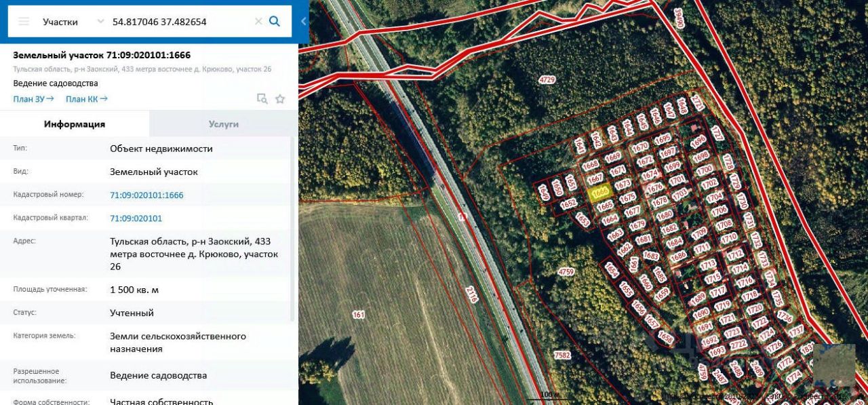The width and height of the screenshot is (868, 405).
Task: Collapse the side panel with arrow
Action: coord(303,22)
